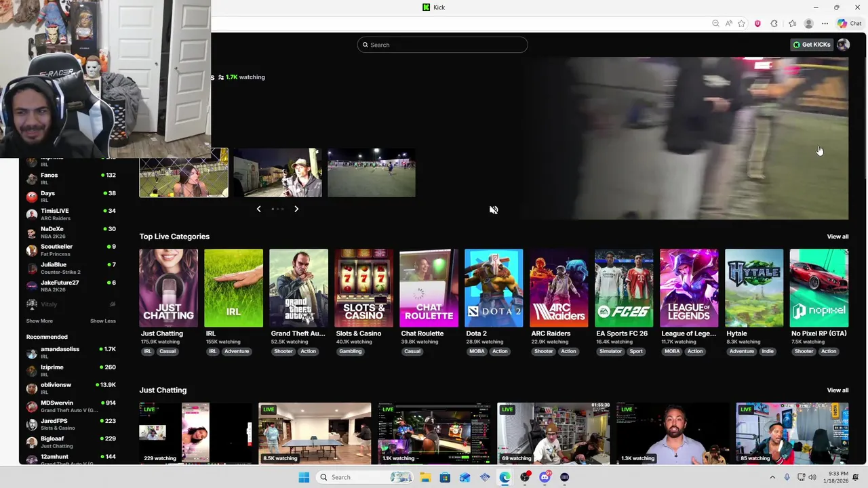The height and width of the screenshot is (488, 868).
Task: Go to the previous featured stream arrow
Action: [x=258, y=209]
